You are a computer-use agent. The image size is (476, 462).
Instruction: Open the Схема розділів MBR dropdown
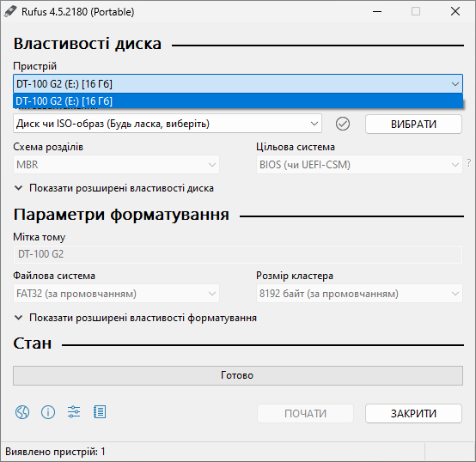click(116, 165)
